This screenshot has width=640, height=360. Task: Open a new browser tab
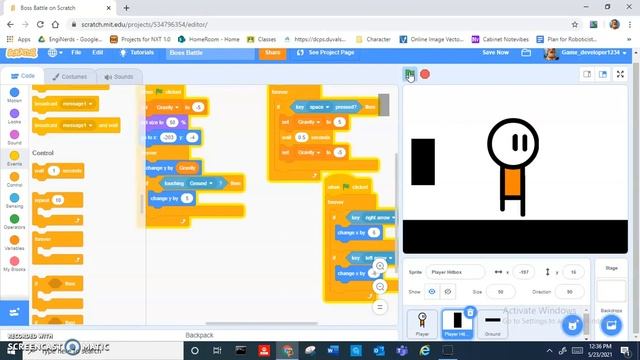[127, 8]
